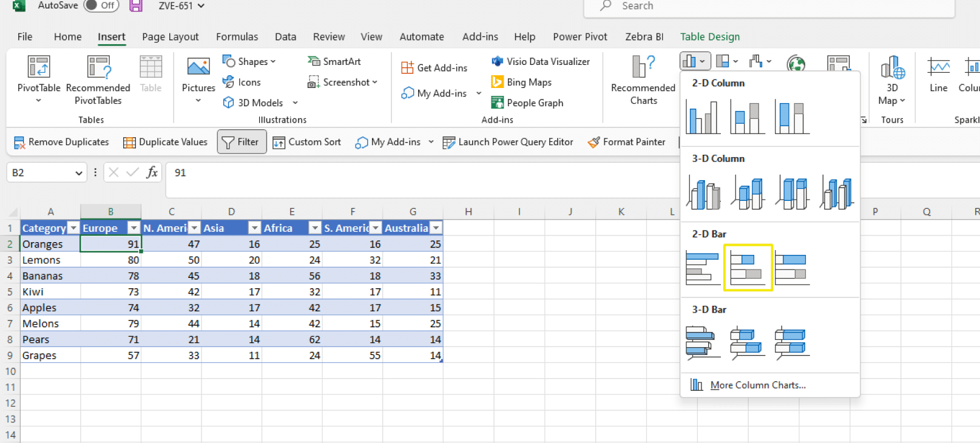Select column B header
This screenshot has height=443, width=980.
pos(110,212)
